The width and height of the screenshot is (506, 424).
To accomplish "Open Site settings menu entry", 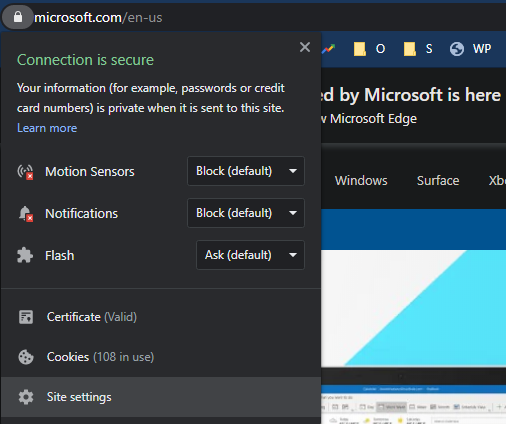I will point(161,397).
